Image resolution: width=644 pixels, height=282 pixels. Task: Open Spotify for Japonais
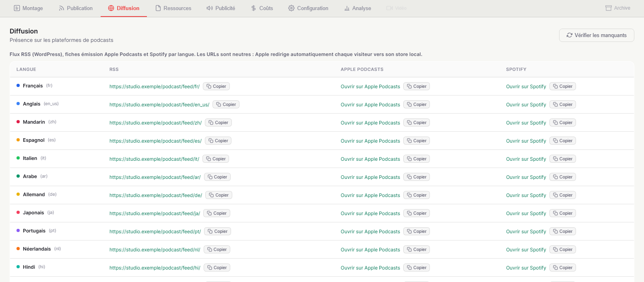pos(526,214)
